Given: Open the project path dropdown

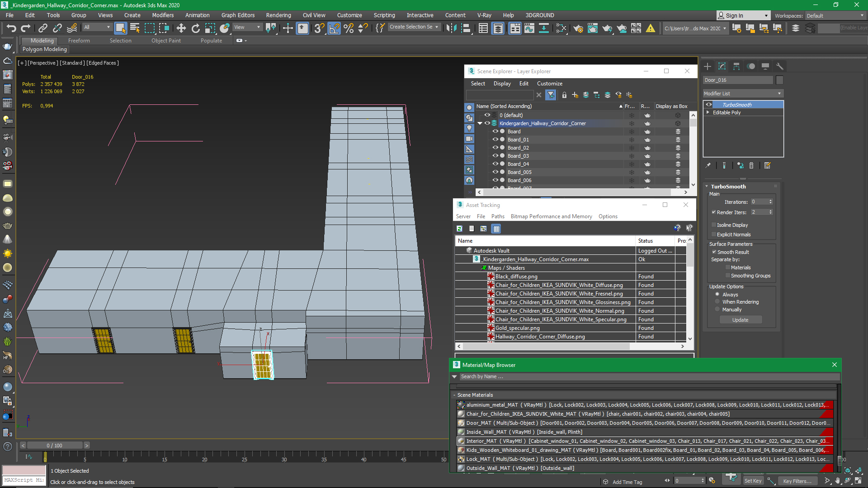Looking at the screenshot, I should [x=695, y=28].
